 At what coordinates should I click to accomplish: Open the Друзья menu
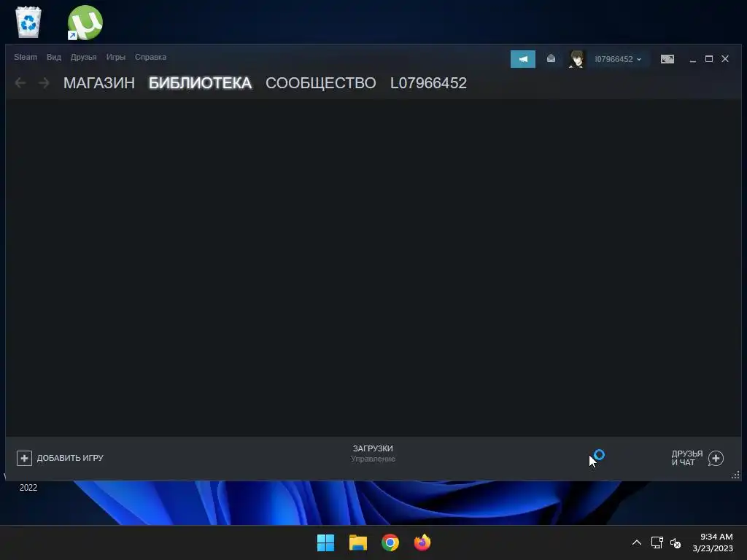pos(83,57)
